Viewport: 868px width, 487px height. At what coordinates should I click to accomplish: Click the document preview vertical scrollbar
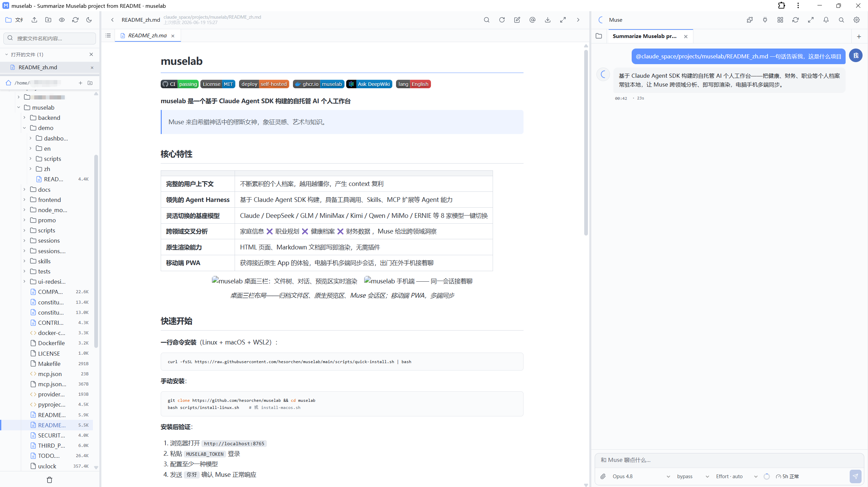(586, 143)
